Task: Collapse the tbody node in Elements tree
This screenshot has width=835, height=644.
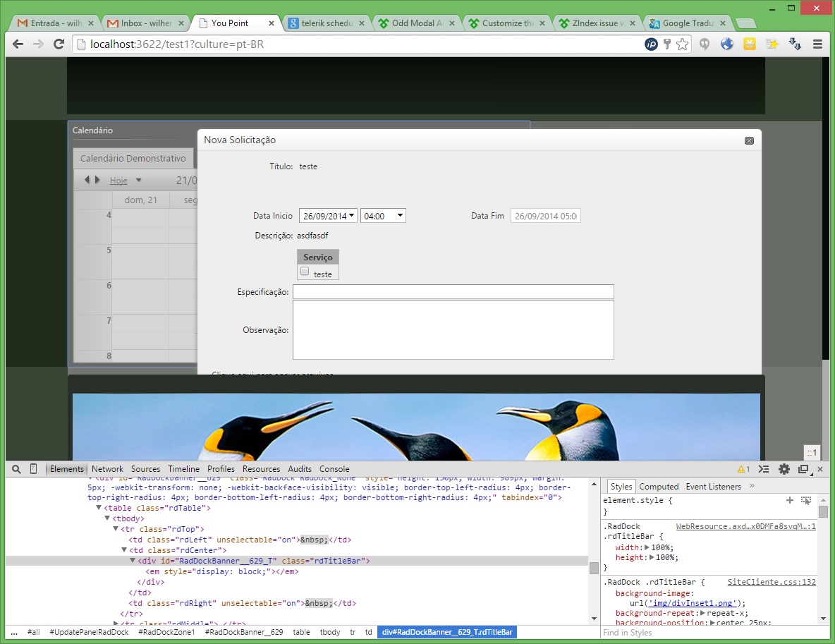Action: [x=107, y=518]
